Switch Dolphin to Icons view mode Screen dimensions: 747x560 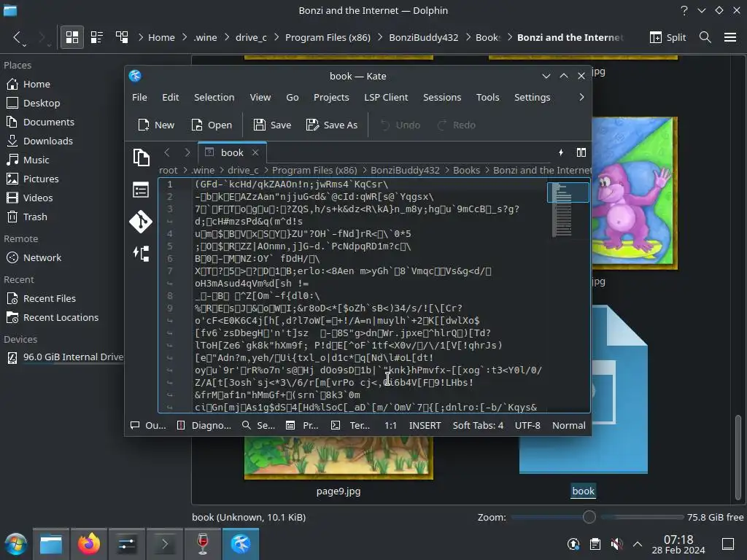(x=72, y=37)
